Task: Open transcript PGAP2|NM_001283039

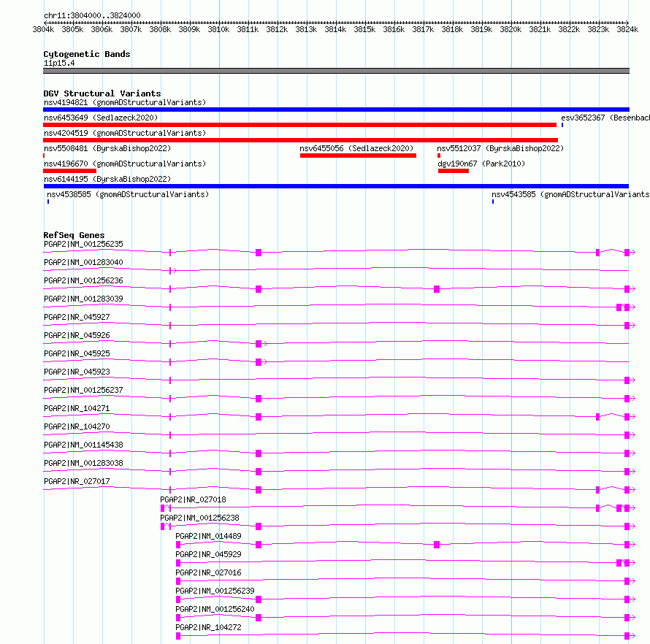Action: point(83,299)
